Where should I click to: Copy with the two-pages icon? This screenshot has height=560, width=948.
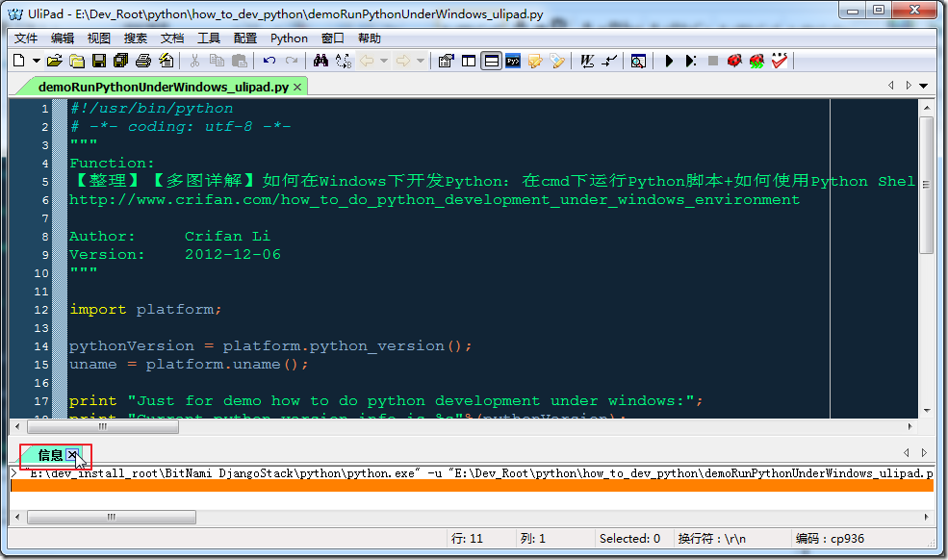217,61
